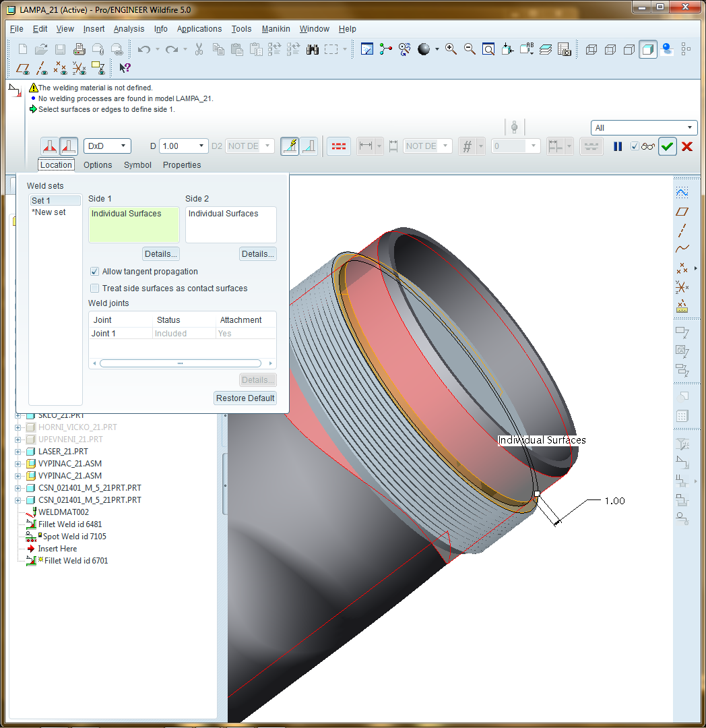Select shading display mode icon
This screenshot has height=728, width=706.
647,49
